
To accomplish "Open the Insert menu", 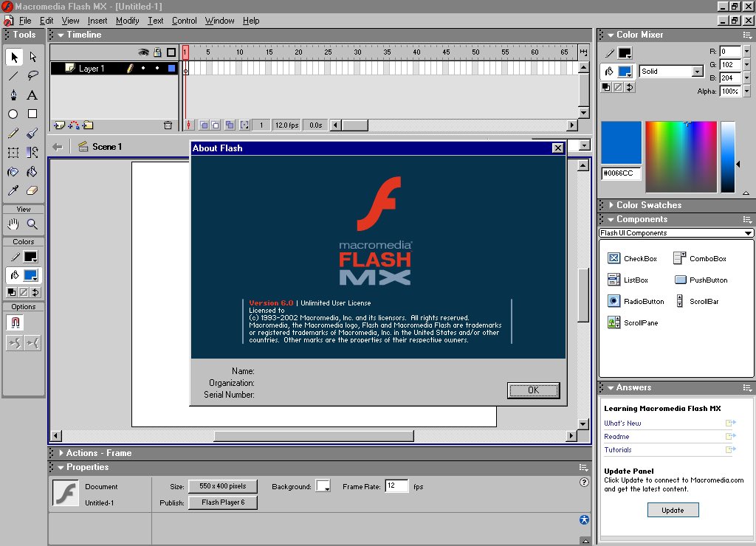I will [x=97, y=21].
